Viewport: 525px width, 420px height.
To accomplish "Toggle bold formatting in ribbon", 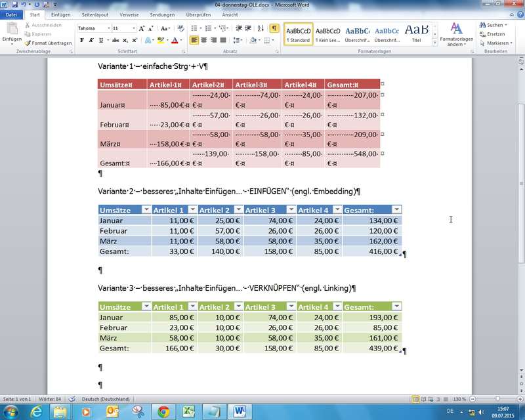I will pos(82,40).
